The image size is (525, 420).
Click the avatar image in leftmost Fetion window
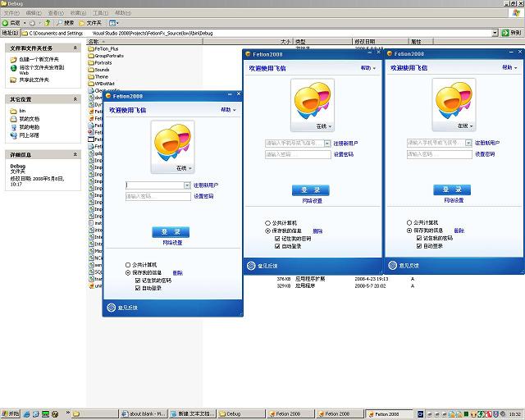click(172, 143)
